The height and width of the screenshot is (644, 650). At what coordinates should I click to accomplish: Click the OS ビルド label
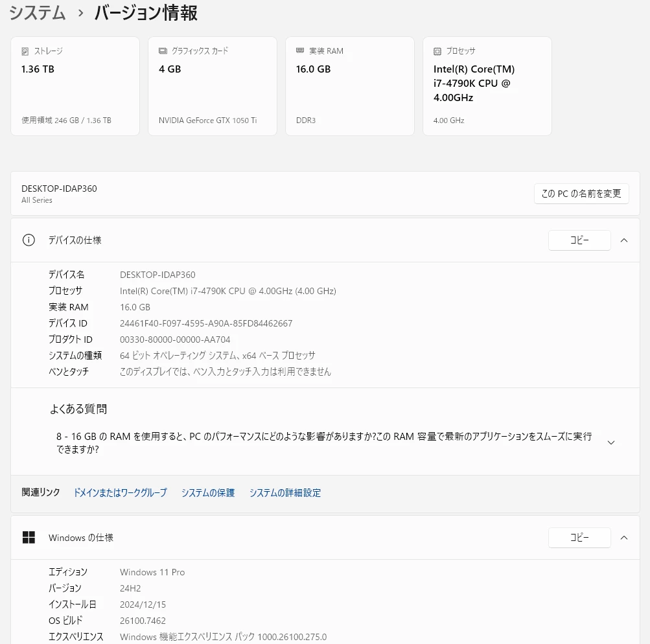[65, 621]
